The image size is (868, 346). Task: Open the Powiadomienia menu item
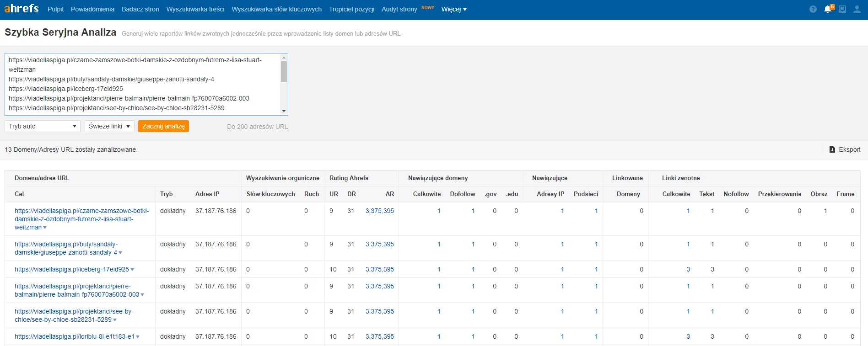(92, 9)
